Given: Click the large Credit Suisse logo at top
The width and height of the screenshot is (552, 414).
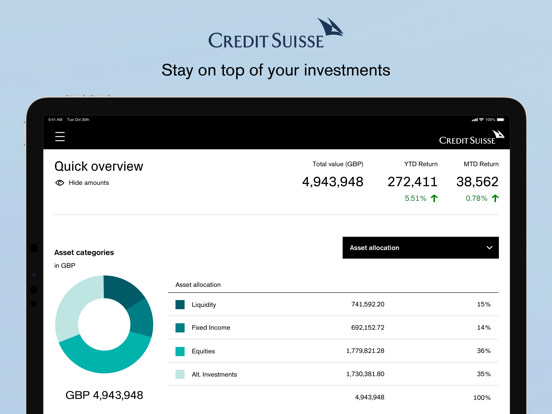Looking at the screenshot, I should pos(276,34).
